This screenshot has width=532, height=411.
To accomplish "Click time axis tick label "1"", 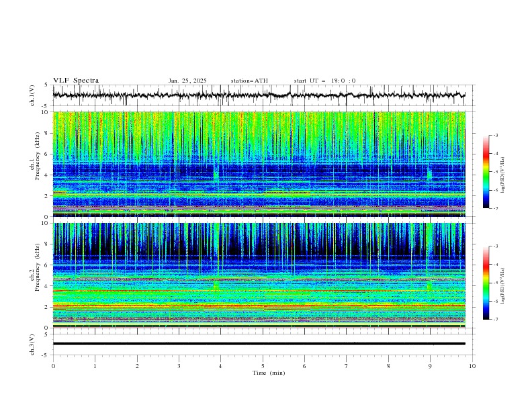I will pyautogui.click(x=95, y=366).
